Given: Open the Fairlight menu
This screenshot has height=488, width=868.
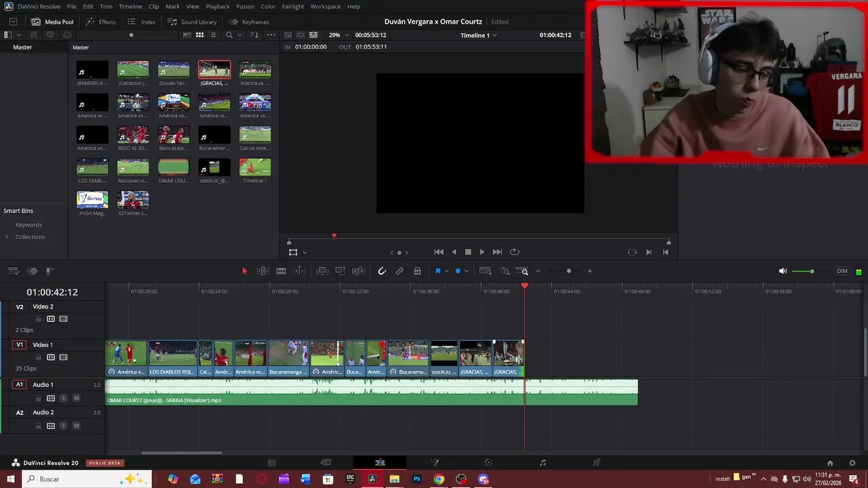Looking at the screenshot, I should [293, 6].
